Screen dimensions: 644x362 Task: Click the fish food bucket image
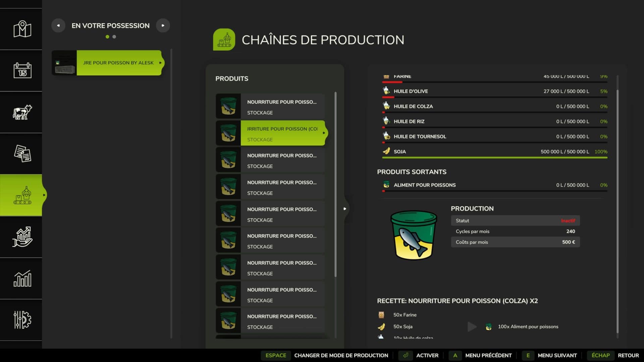click(x=414, y=235)
